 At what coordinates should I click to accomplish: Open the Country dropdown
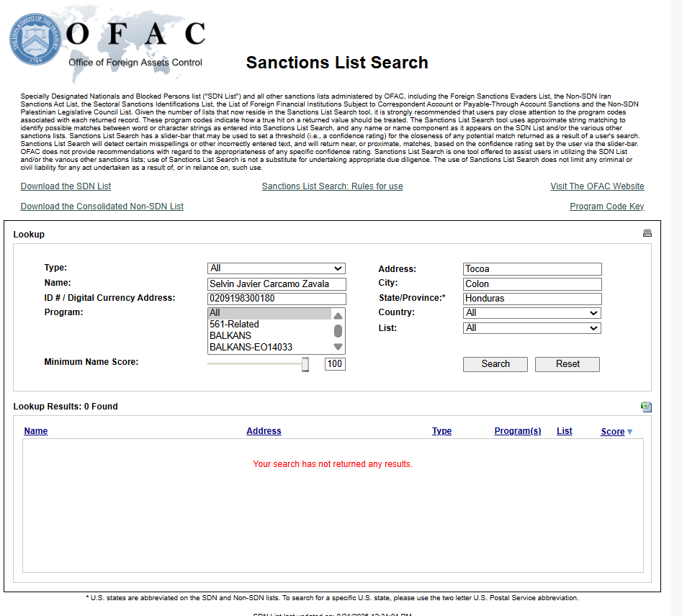coord(531,313)
